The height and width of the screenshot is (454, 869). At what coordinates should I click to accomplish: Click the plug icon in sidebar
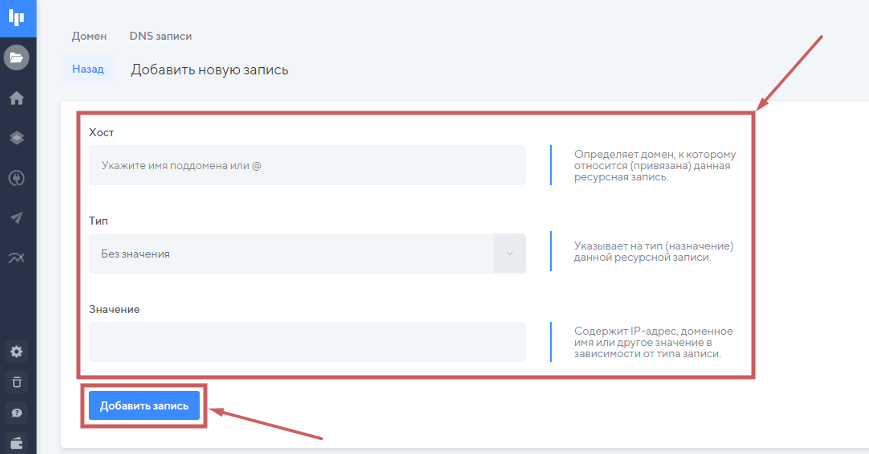pos(17,178)
